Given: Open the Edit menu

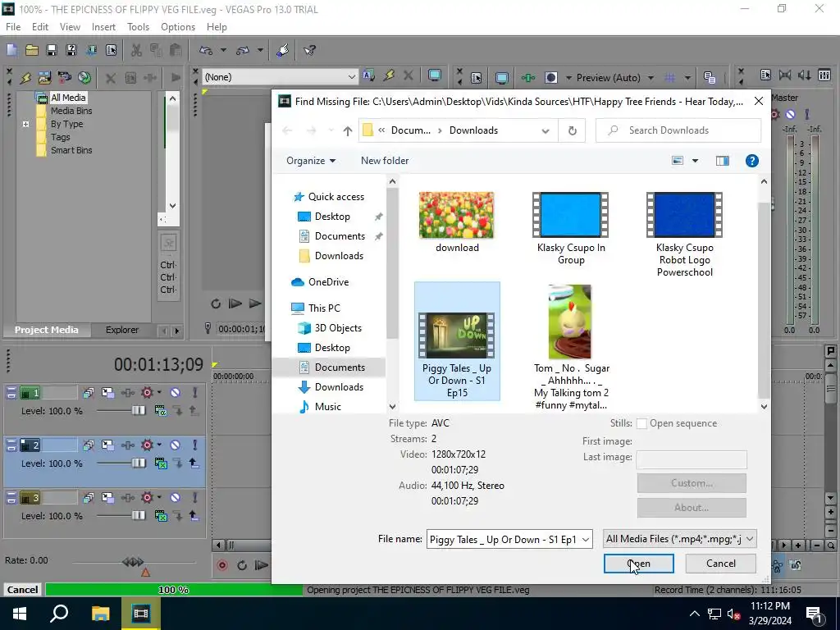Looking at the screenshot, I should pos(40,27).
